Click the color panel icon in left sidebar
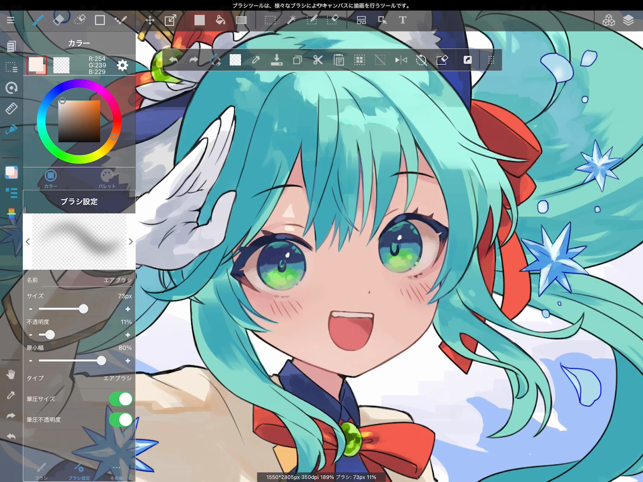Screen dimensions: 643x482 pos(11,172)
